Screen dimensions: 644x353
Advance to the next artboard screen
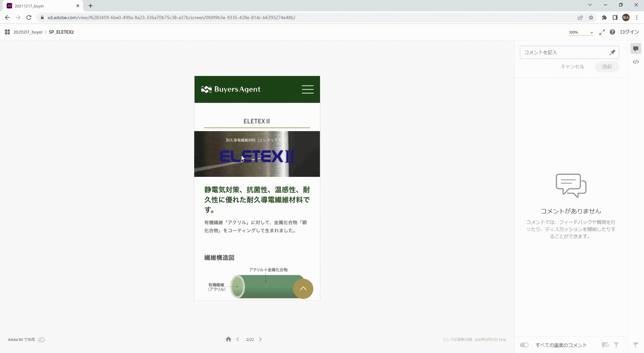(260, 339)
